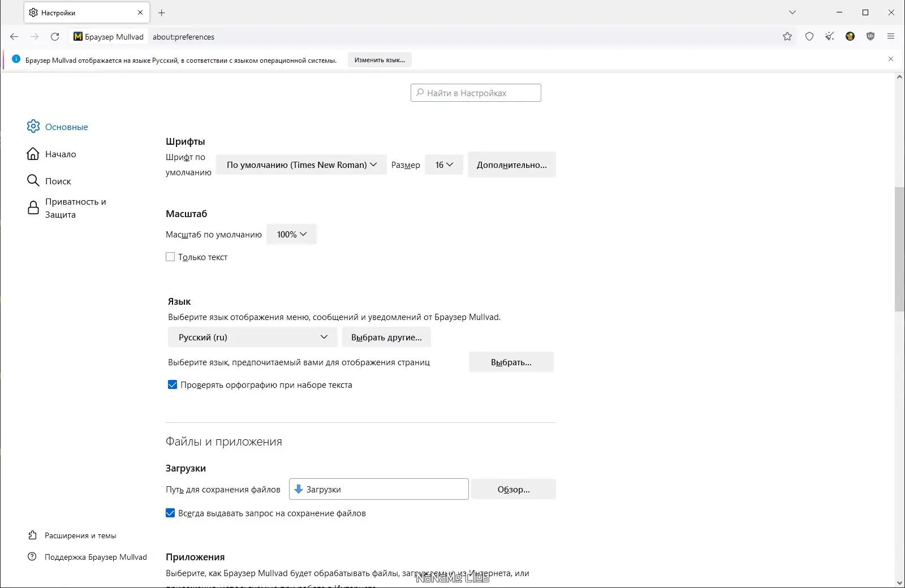The width and height of the screenshot is (905, 588).
Task: Open the default font dropdown (Times New Roman)
Action: click(301, 165)
